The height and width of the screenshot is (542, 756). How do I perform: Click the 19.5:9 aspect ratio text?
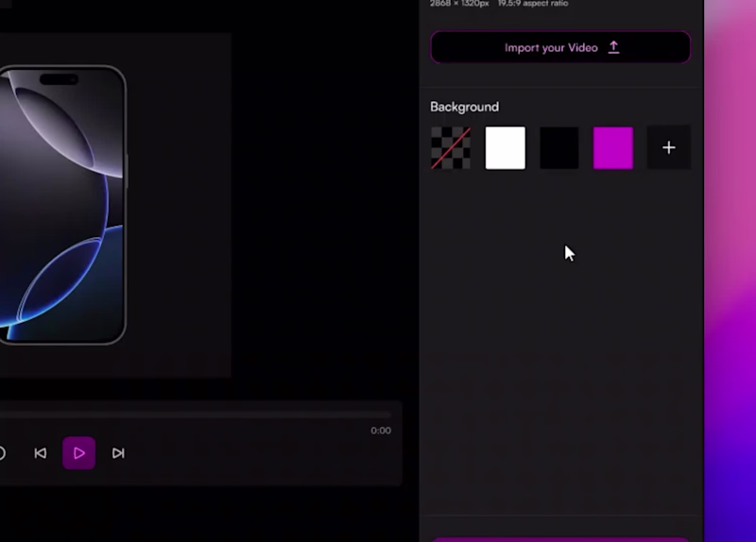point(533,4)
